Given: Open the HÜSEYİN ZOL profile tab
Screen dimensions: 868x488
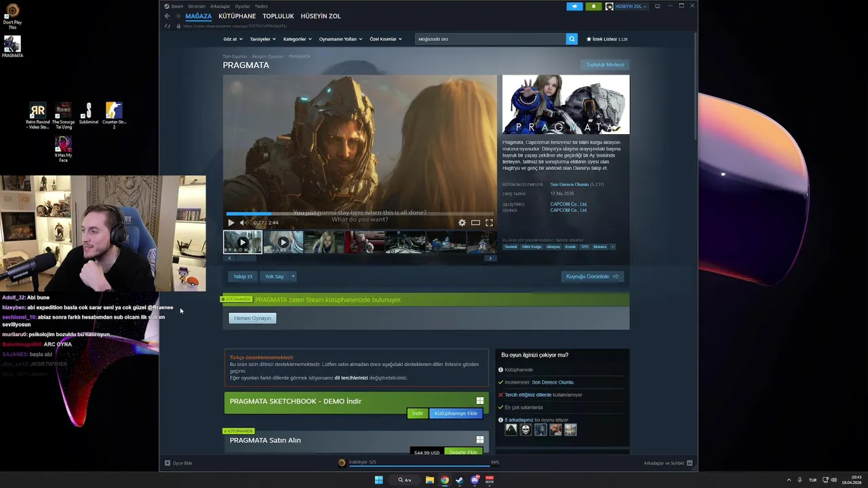Looking at the screenshot, I should tap(321, 16).
